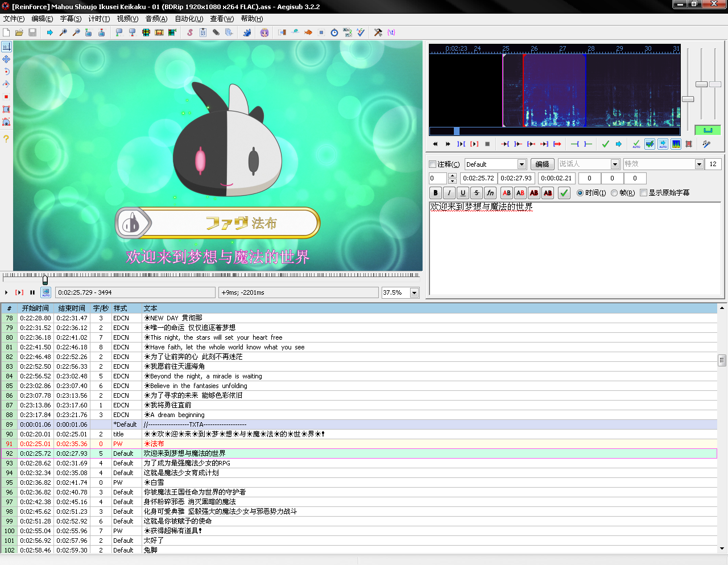Zoom out the video

click(x=76, y=32)
